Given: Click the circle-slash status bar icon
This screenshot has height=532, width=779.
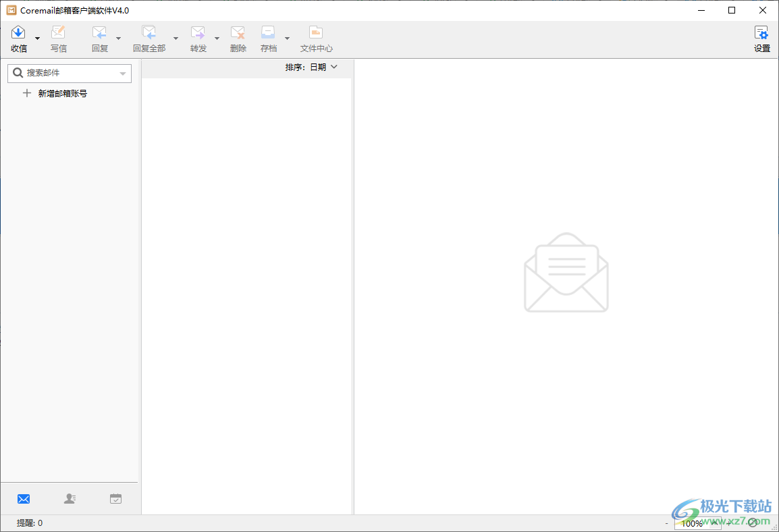Looking at the screenshot, I should [x=753, y=523].
